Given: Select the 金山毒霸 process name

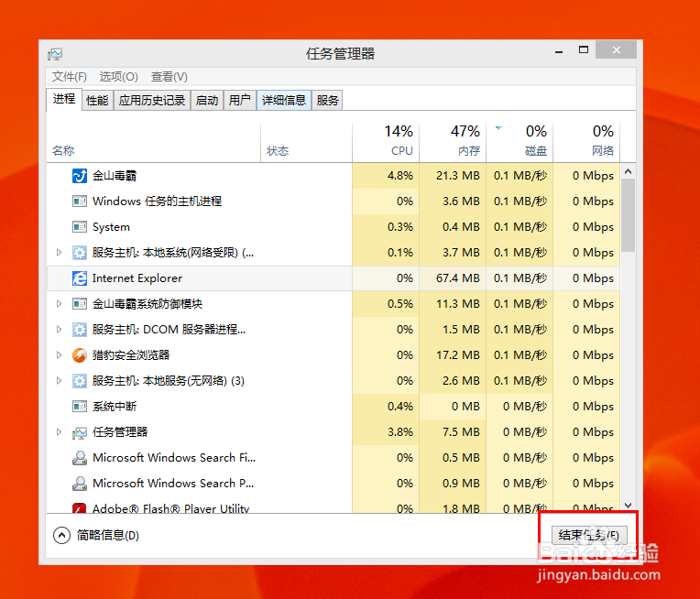Looking at the screenshot, I should (115, 176).
